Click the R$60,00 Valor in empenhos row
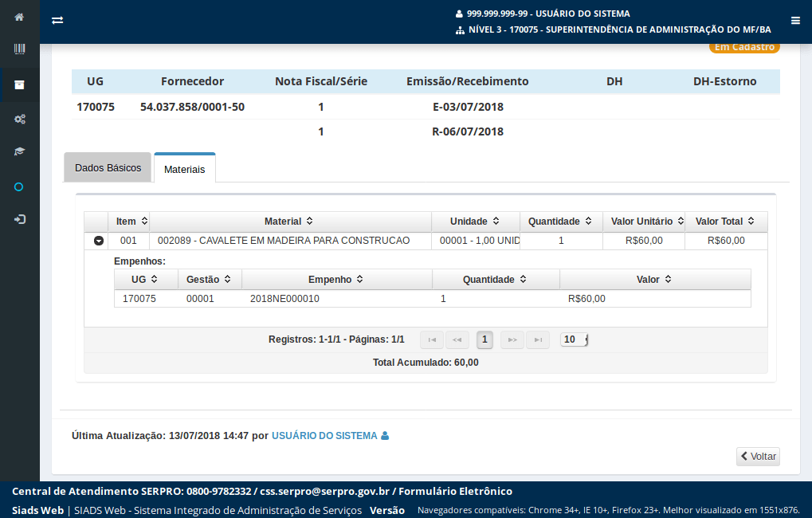 click(586, 299)
